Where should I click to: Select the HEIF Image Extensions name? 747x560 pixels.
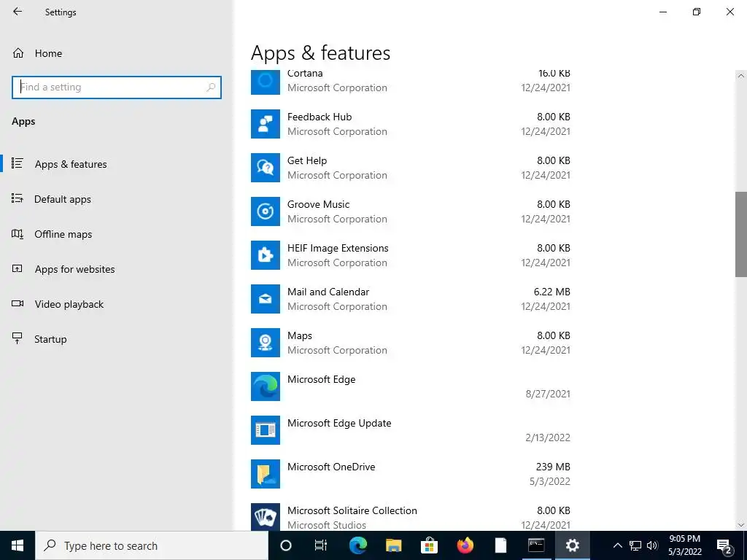click(x=338, y=248)
